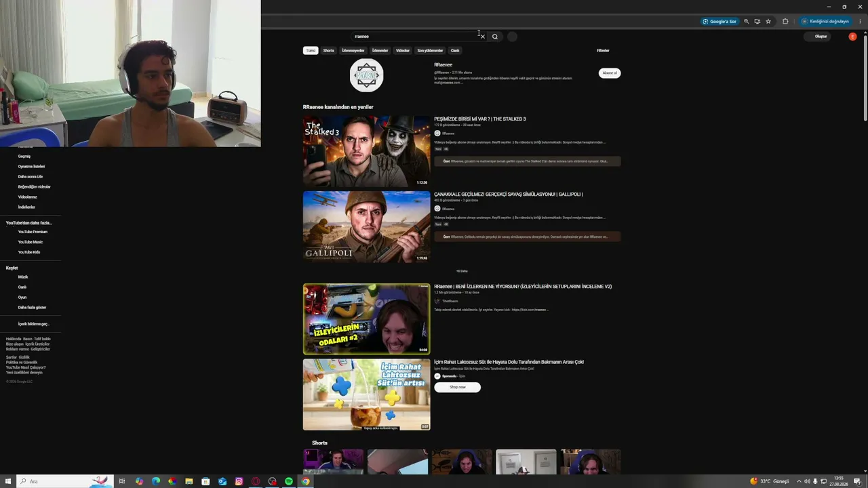
Task: Open Daha sonra izle in the sidebar
Action: [x=31, y=177]
